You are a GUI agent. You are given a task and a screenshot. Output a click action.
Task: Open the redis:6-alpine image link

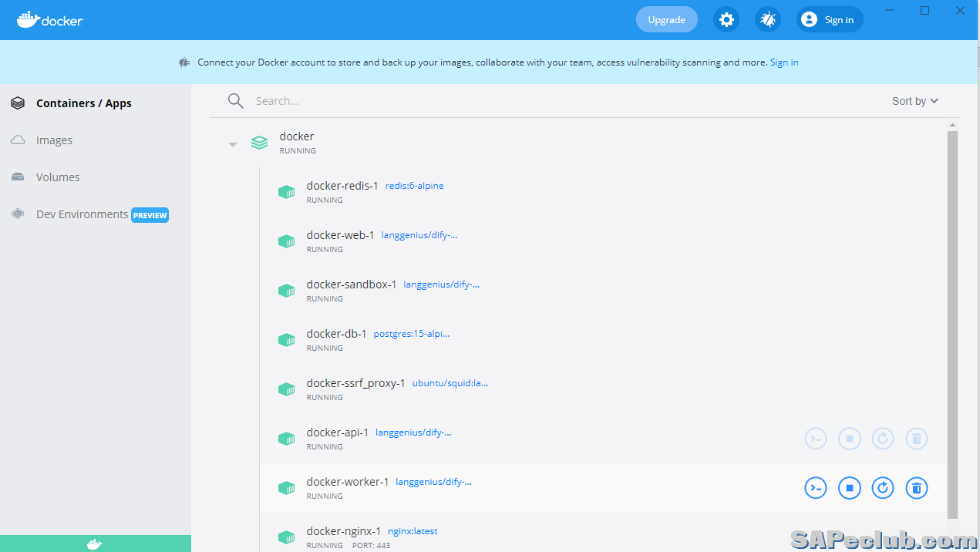[414, 186]
